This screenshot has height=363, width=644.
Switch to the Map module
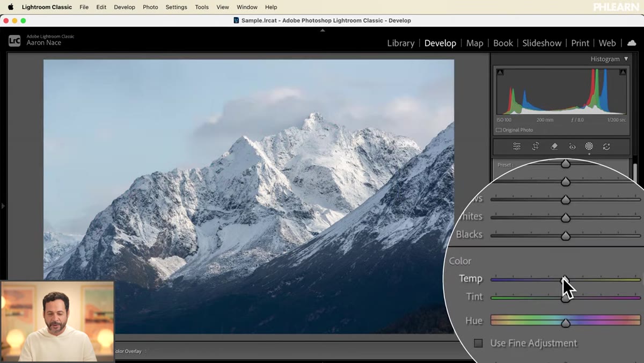pyautogui.click(x=474, y=43)
